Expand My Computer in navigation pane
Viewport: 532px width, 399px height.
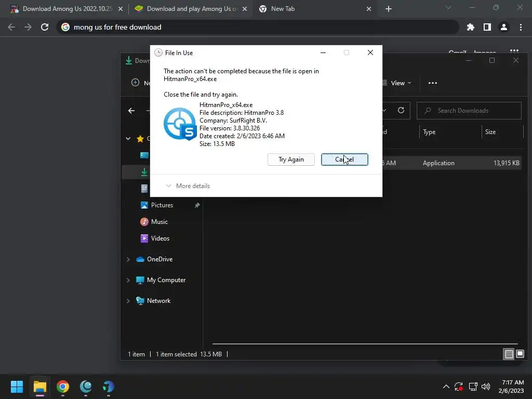tap(128, 280)
